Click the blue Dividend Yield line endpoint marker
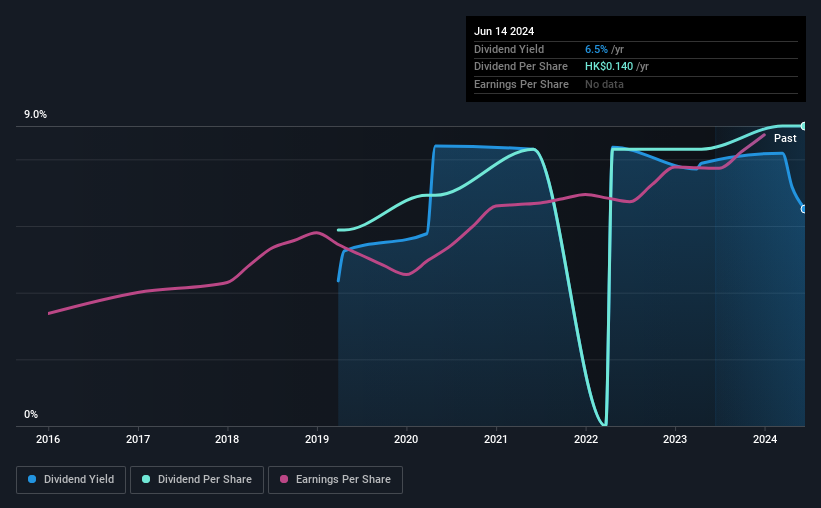Screen dimensions: 821x508 click(x=803, y=209)
